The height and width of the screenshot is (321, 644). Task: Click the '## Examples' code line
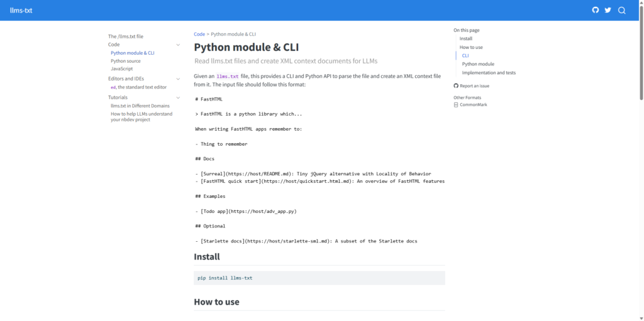[210, 196]
